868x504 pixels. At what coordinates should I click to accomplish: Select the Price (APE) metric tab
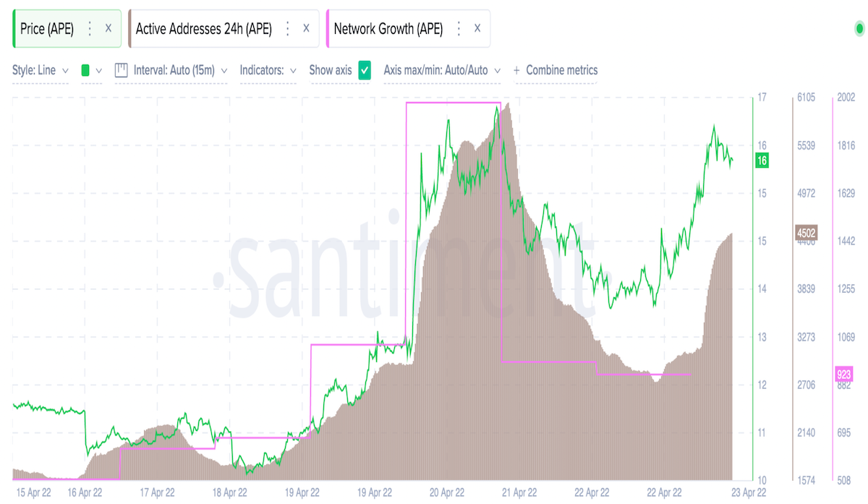tap(47, 28)
